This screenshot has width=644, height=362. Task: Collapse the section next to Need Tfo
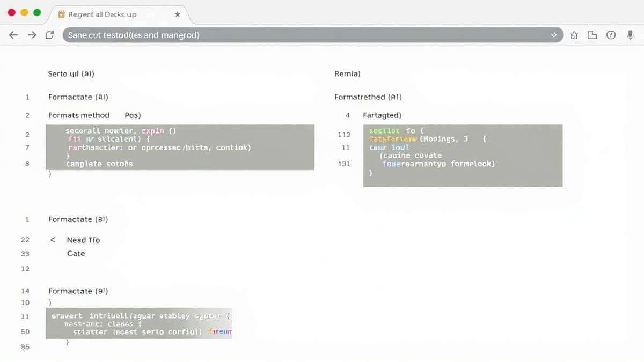(52, 240)
